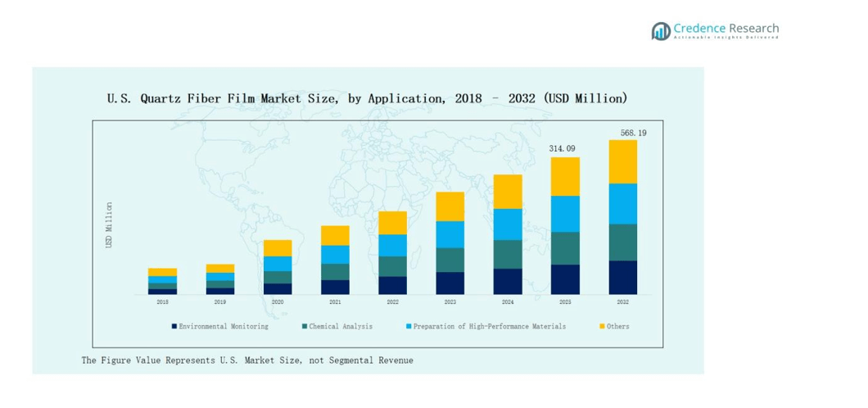Click the 314.09 data label
The height and width of the screenshot is (408, 868).
pyautogui.click(x=562, y=148)
